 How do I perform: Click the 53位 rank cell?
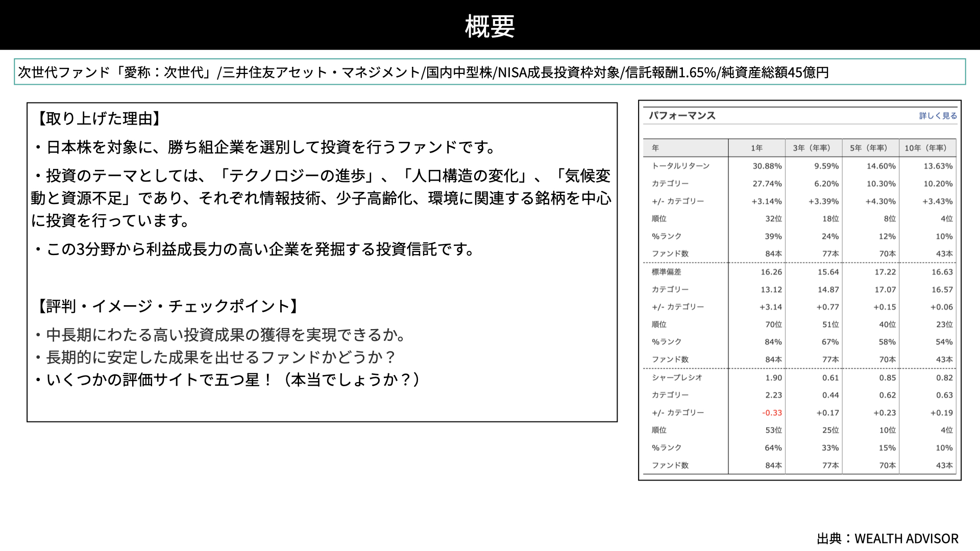pyautogui.click(x=774, y=430)
